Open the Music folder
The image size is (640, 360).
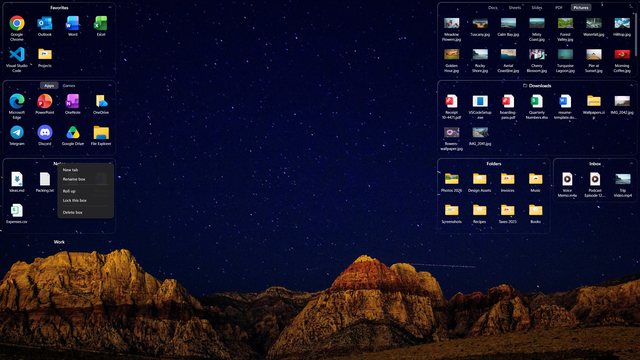536,179
